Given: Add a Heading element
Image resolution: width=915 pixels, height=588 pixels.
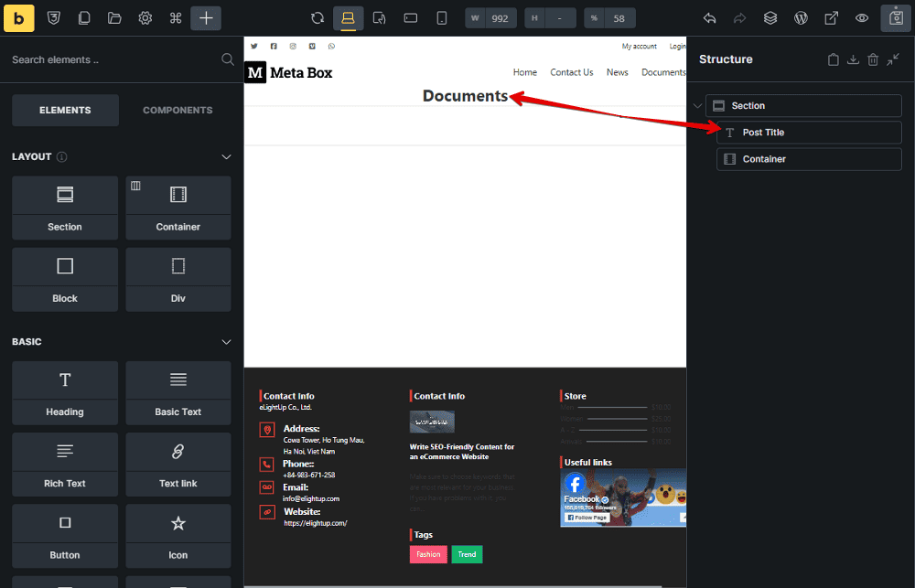Looking at the screenshot, I should click(65, 391).
